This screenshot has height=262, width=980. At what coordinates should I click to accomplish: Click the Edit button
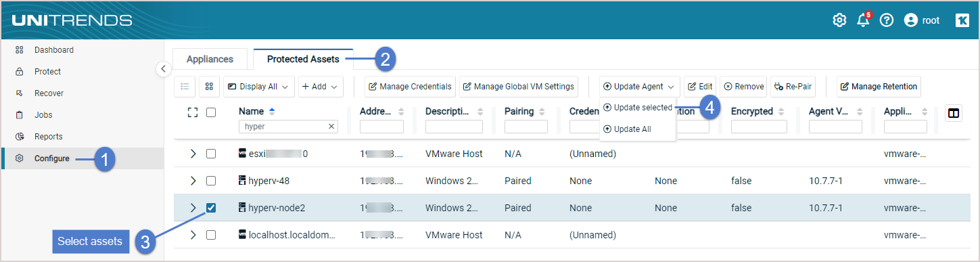click(700, 87)
